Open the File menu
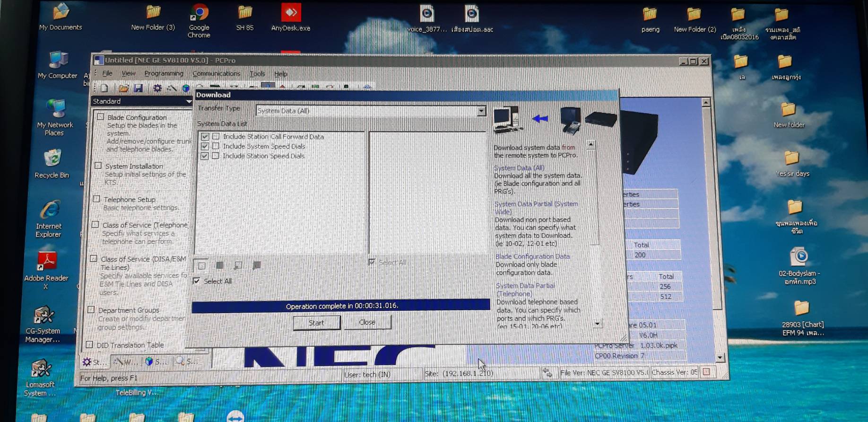Viewport: 868px width, 422px height. (107, 73)
